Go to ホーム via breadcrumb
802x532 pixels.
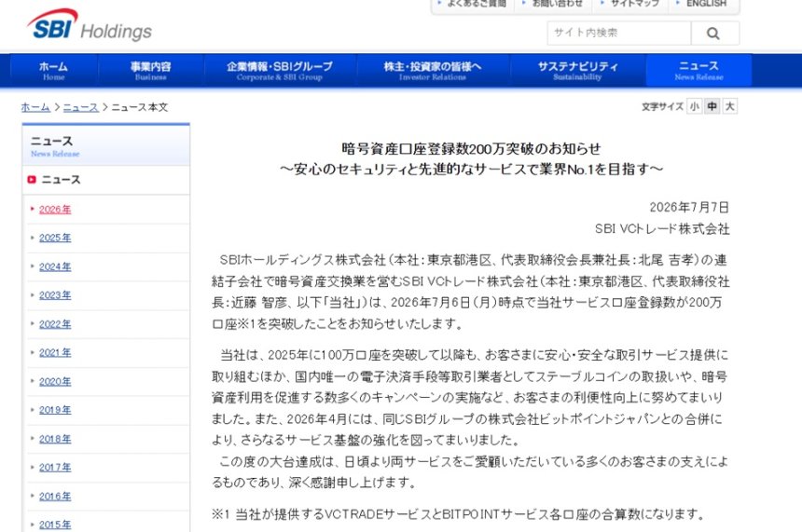tap(35, 107)
